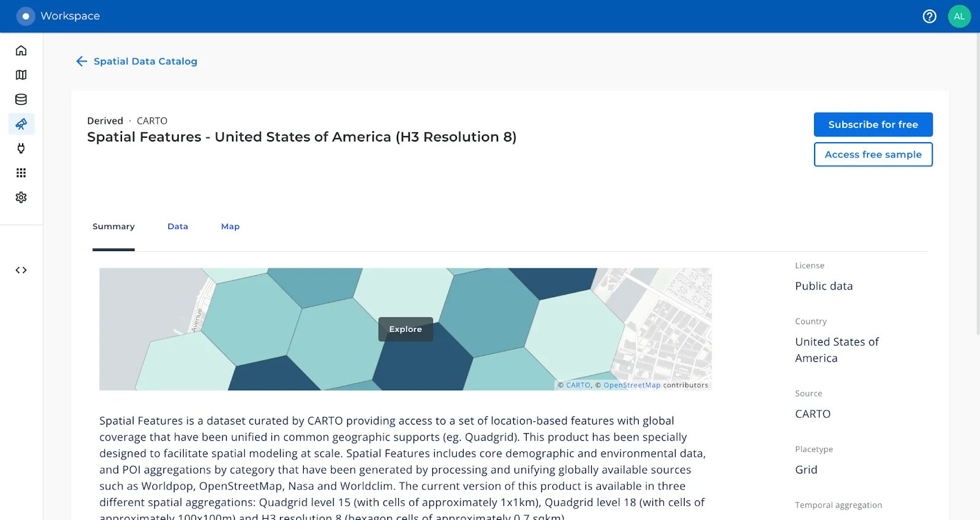This screenshot has width=980, height=520.
Task: Go back to Spatial Data Catalog
Action: 145,61
